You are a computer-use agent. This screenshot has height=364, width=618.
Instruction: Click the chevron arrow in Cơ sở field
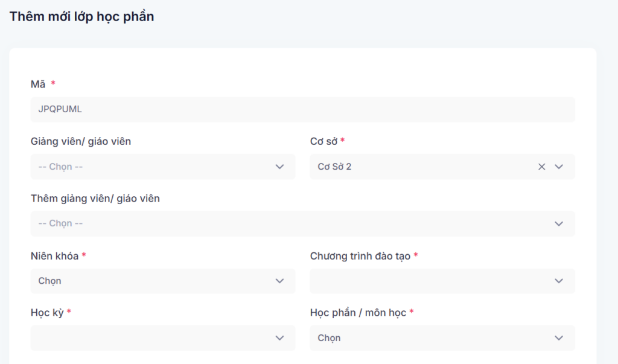[559, 167]
